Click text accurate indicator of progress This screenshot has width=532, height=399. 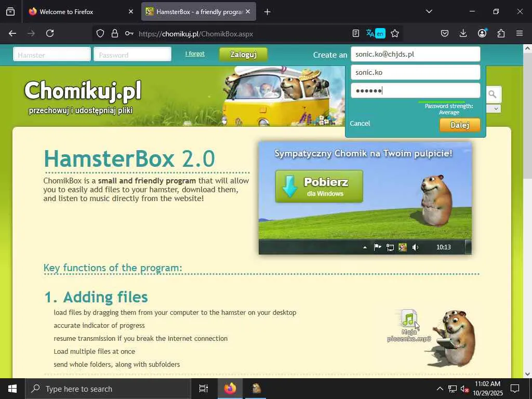[99, 325]
